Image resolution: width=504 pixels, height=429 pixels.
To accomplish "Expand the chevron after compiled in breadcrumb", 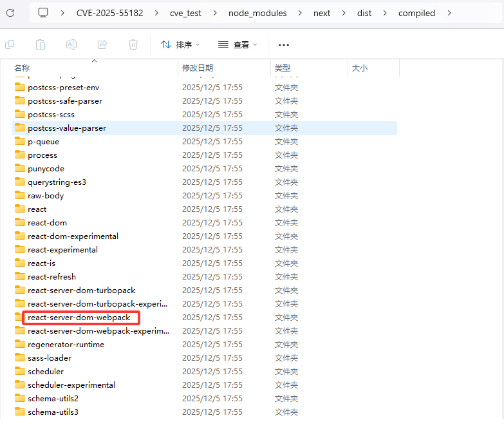I will tap(449, 13).
